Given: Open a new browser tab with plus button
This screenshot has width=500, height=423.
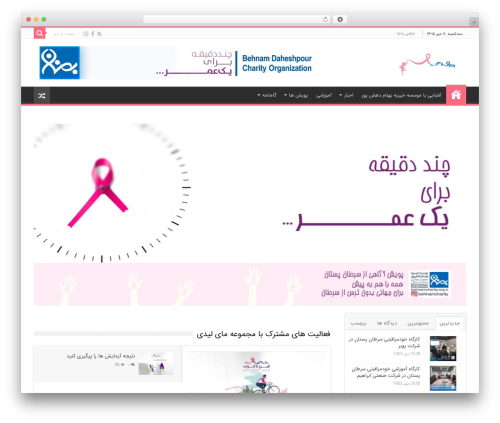Looking at the screenshot, I should [x=474, y=22].
